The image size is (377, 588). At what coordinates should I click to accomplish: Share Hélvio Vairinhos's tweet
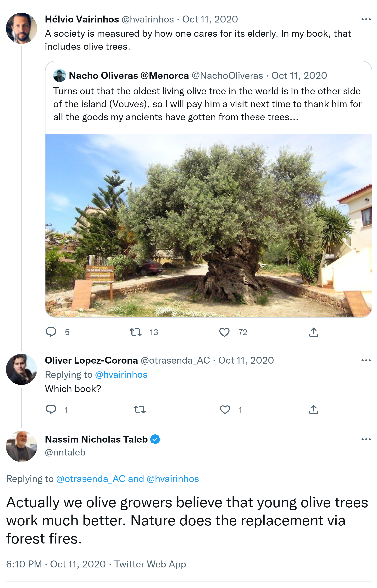click(x=314, y=332)
